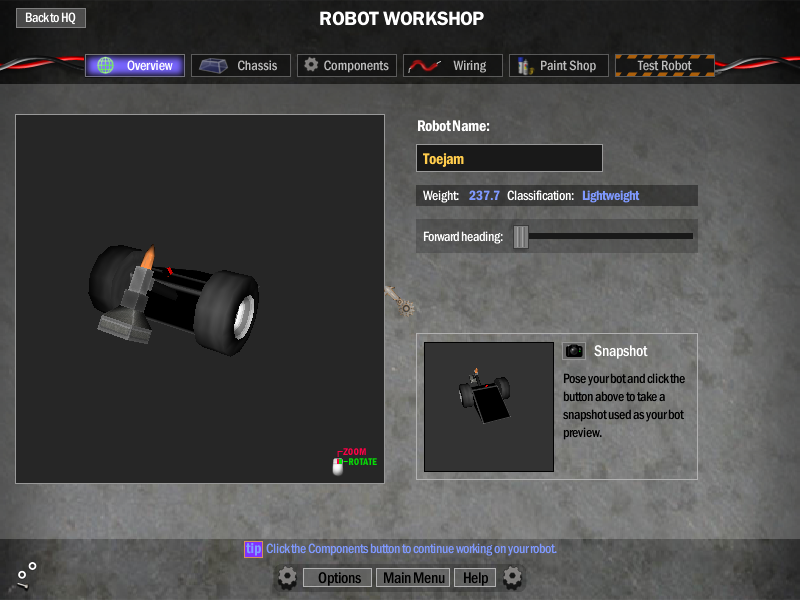Launch Test Robot mode
The height and width of the screenshot is (600, 800).
coord(664,66)
